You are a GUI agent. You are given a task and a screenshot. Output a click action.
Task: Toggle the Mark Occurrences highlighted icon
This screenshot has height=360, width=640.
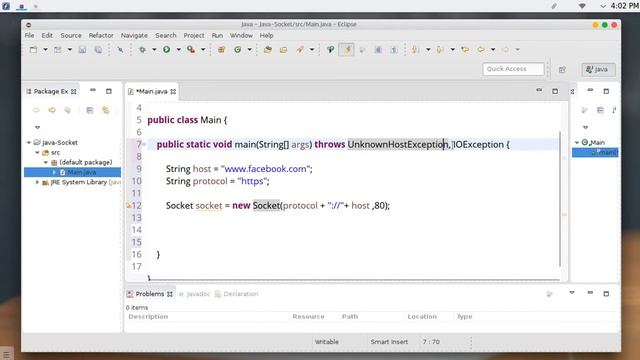pos(347,49)
